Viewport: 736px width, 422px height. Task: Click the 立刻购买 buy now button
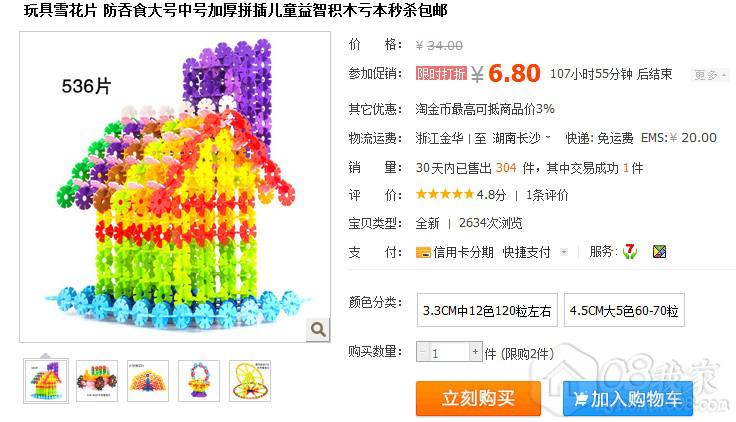[478, 399]
